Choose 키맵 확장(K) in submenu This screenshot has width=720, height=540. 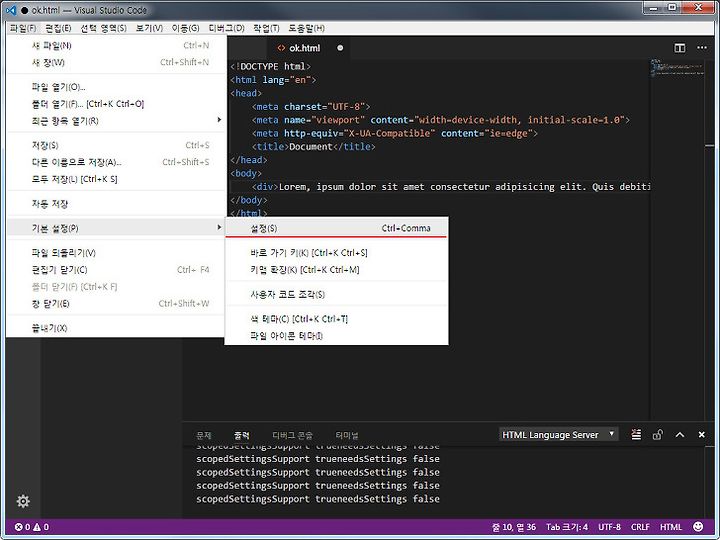coord(336,270)
